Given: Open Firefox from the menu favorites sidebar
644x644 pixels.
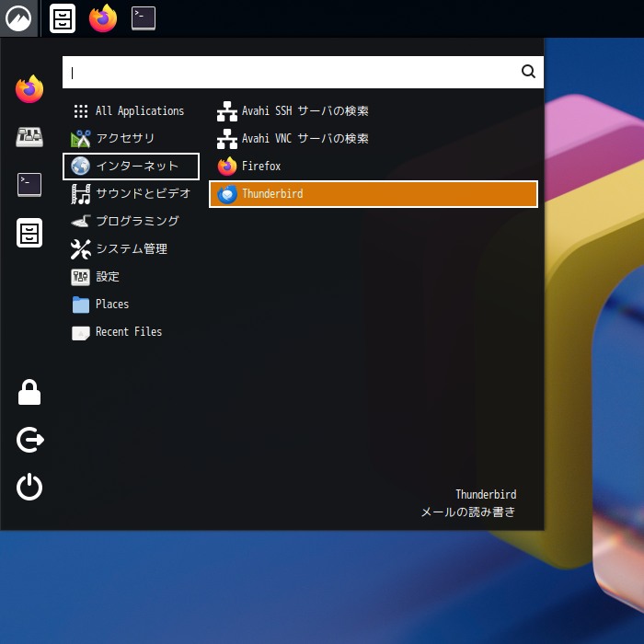Looking at the screenshot, I should coord(29,89).
